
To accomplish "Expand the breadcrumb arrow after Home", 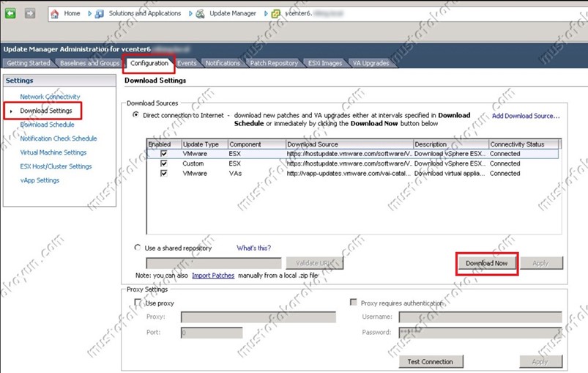I will coord(88,13).
